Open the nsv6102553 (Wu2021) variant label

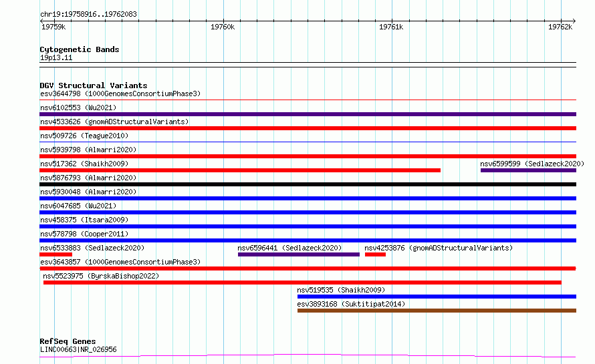click(x=78, y=108)
